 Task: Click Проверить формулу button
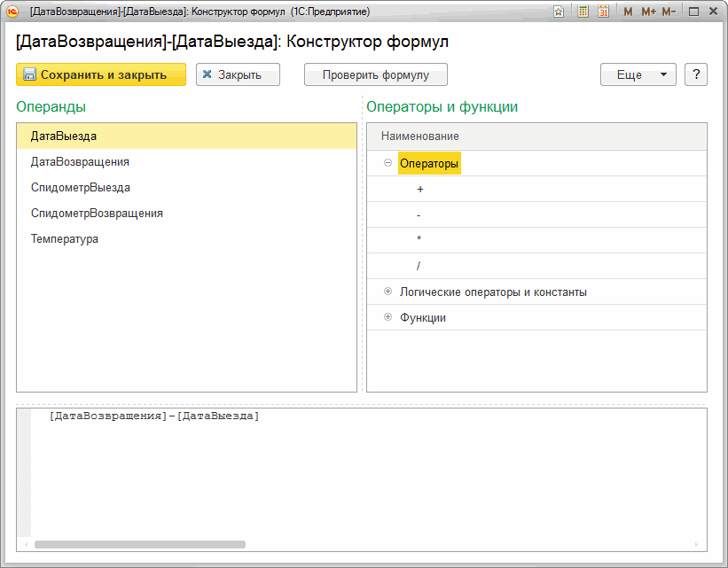376,74
